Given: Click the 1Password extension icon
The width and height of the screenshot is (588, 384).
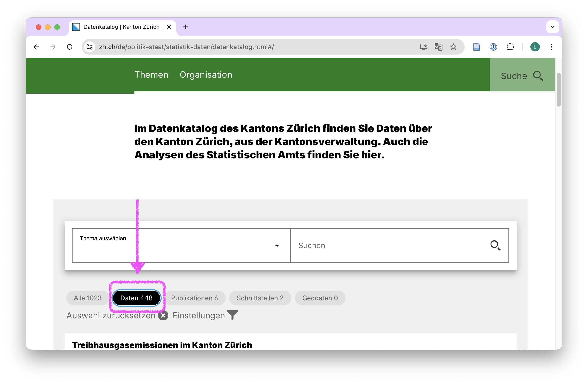Looking at the screenshot, I should tap(493, 47).
